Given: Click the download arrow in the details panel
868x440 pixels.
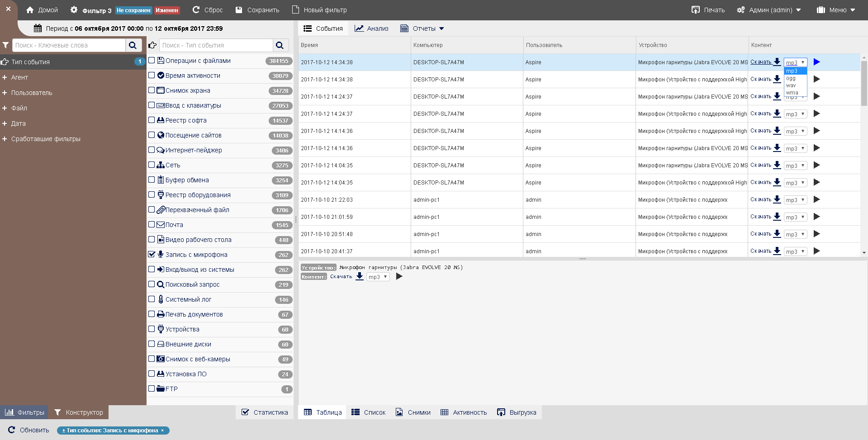Looking at the screenshot, I should coord(359,276).
